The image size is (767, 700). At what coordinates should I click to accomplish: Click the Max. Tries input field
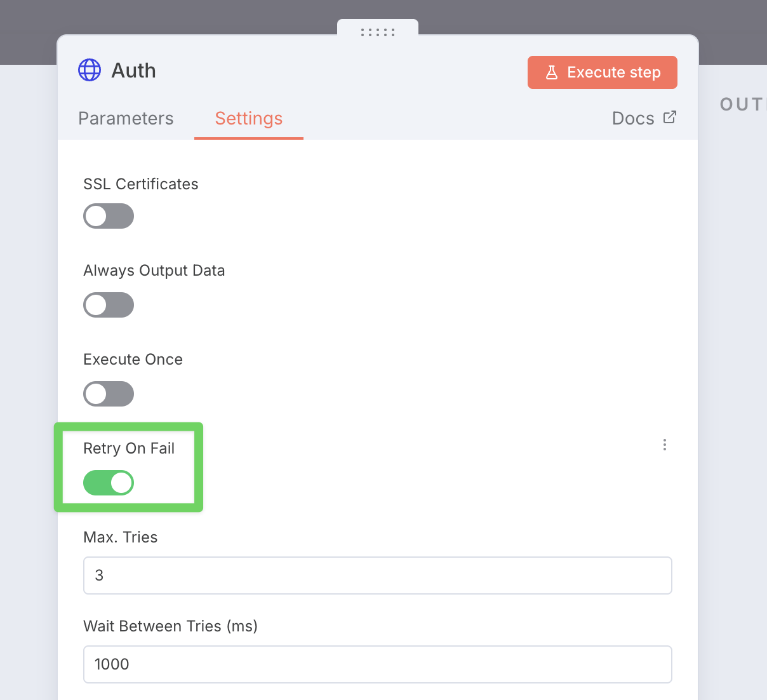[x=378, y=575]
